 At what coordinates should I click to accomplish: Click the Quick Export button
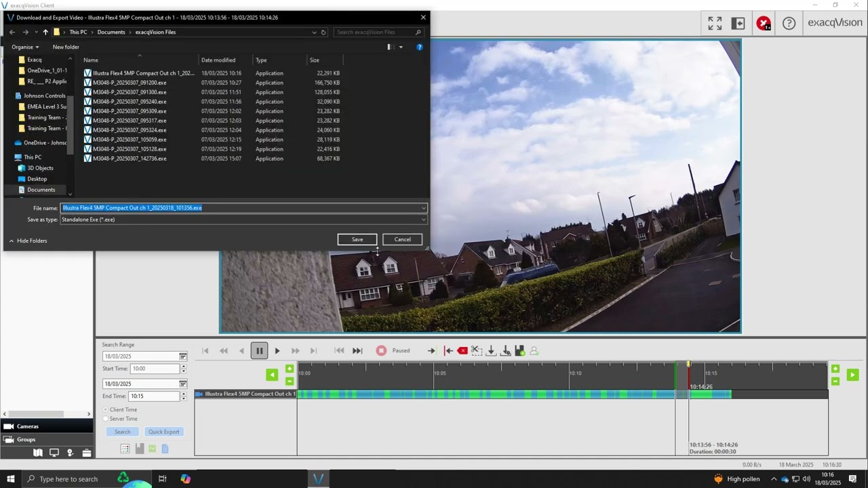point(164,432)
